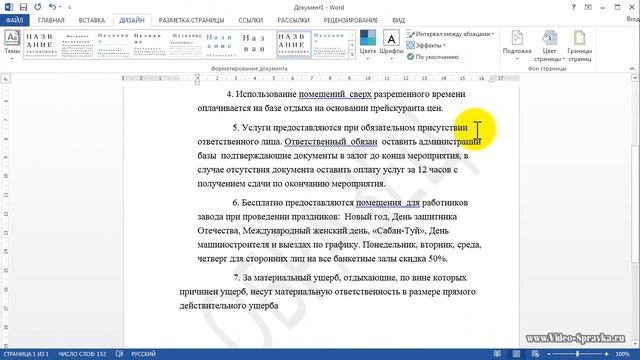Click the word «Сабан-Туй» in paragraph 6
The image size is (640, 360).
coord(399,231)
